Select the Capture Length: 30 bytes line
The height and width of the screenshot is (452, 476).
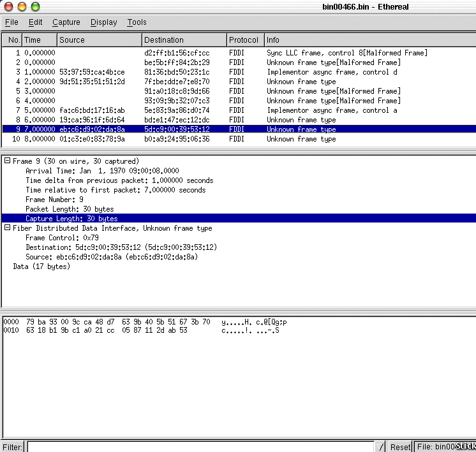tap(239, 219)
